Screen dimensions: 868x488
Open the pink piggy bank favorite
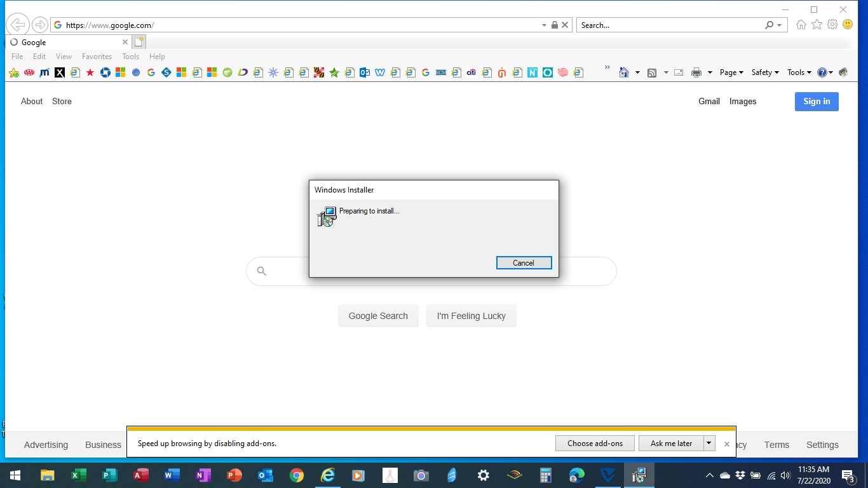click(563, 72)
